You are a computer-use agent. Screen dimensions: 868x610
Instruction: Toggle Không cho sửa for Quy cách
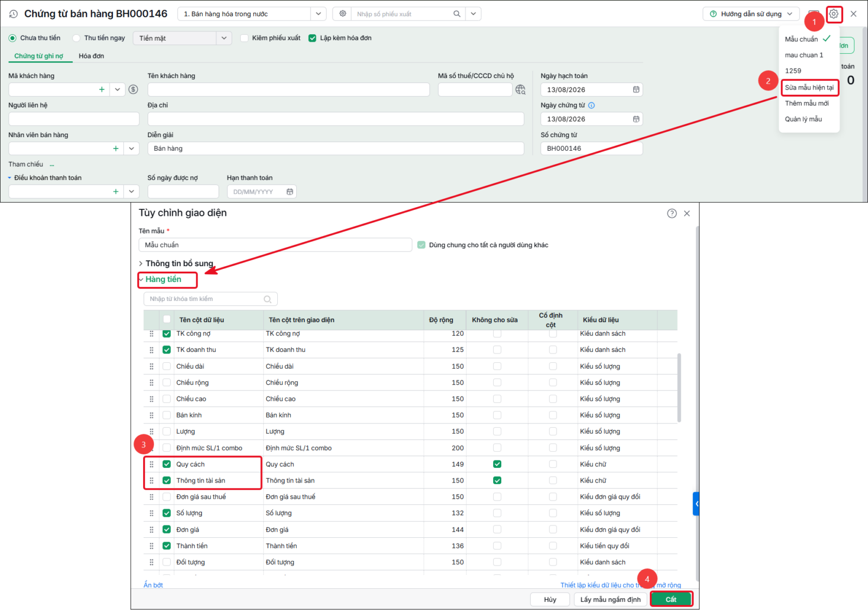pos(497,464)
